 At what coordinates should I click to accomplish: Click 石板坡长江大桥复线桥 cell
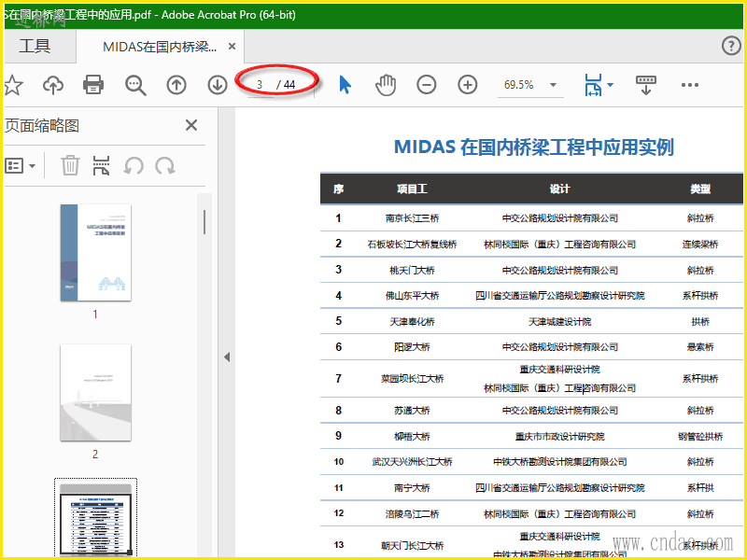(x=412, y=245)
